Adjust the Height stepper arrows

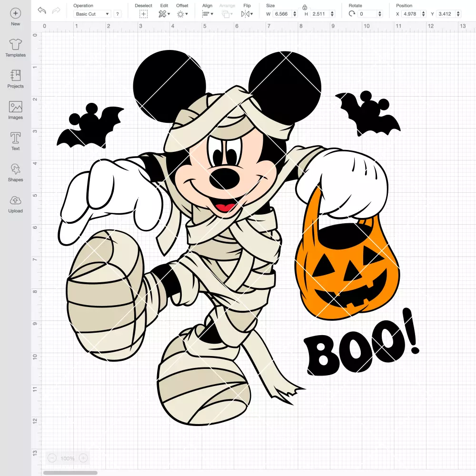[x=332, y=14]
